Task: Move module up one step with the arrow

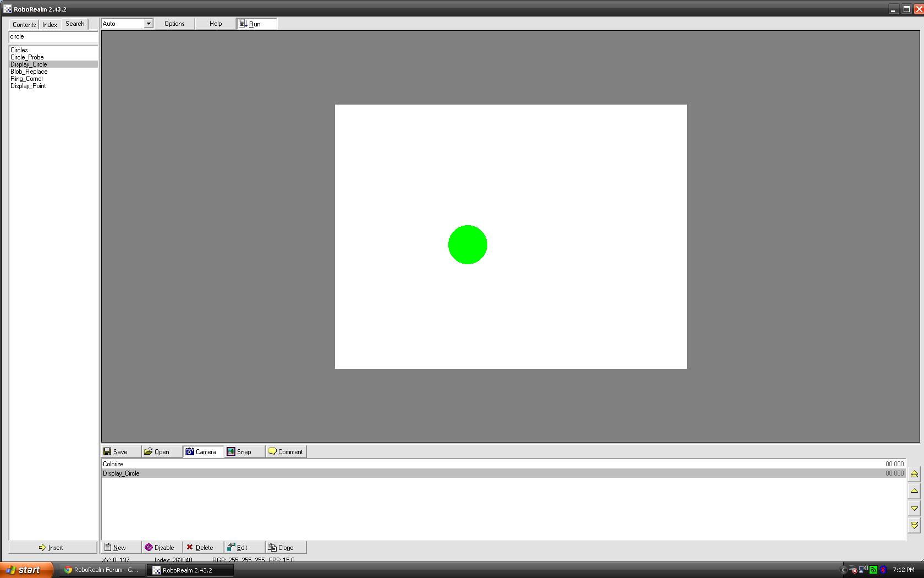Action: click(914, 491)
